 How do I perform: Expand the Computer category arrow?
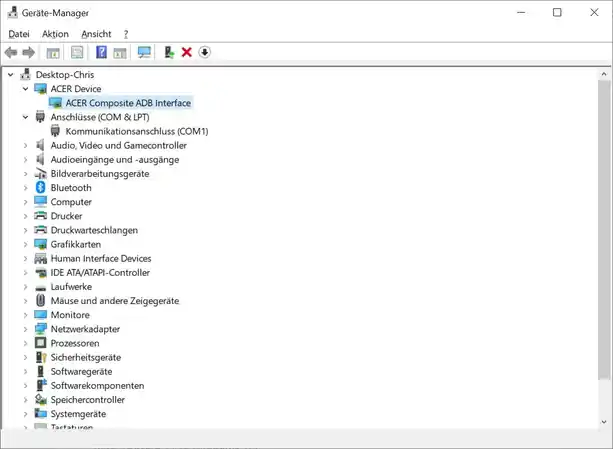tap(25, 202)
